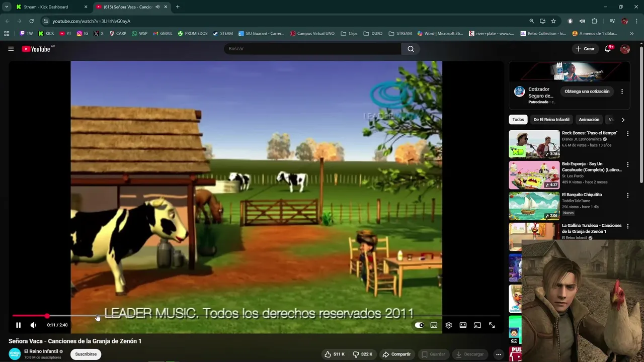
Task: Click the red progress scrubber handle
Action: tap(47, 316)
